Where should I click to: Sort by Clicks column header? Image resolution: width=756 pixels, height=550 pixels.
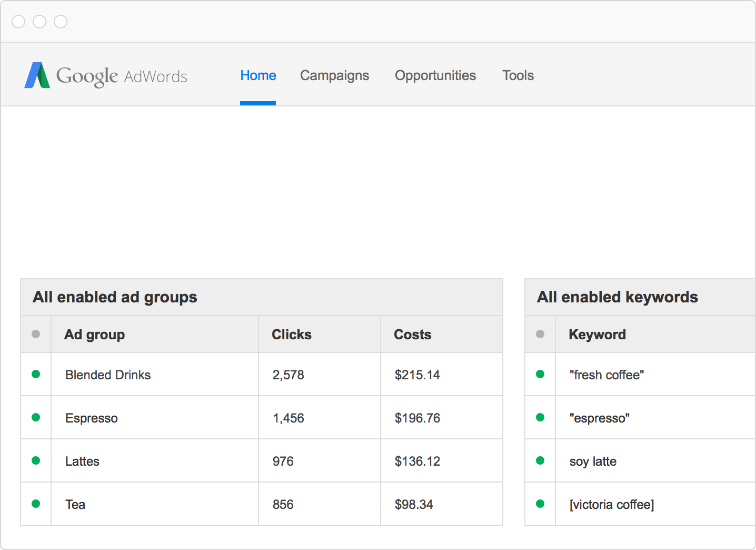tap(291, 335)
